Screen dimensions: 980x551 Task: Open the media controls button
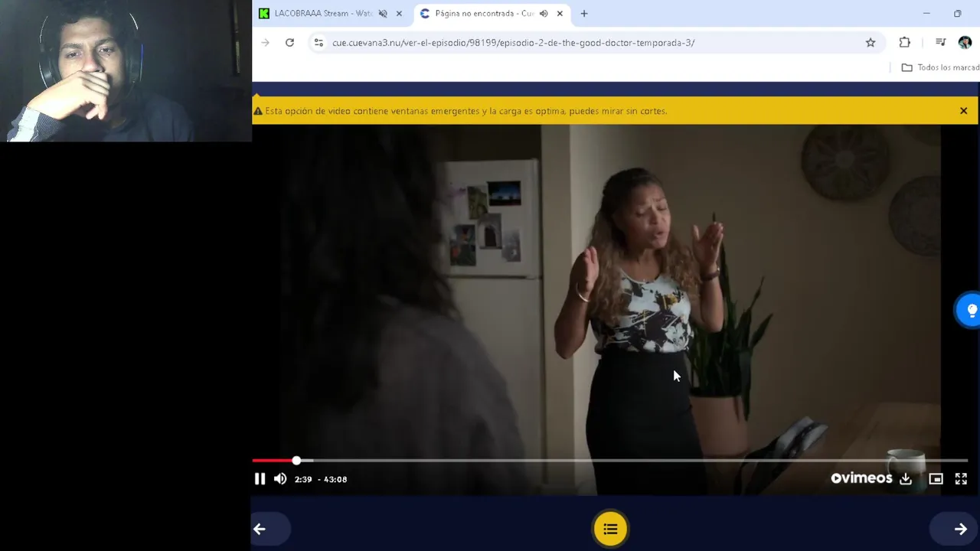pyautogui.click(x=940, y=43)
